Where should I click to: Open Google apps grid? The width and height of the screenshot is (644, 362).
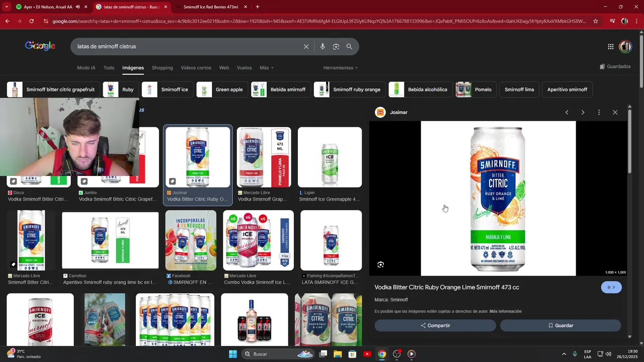point(610,47)
